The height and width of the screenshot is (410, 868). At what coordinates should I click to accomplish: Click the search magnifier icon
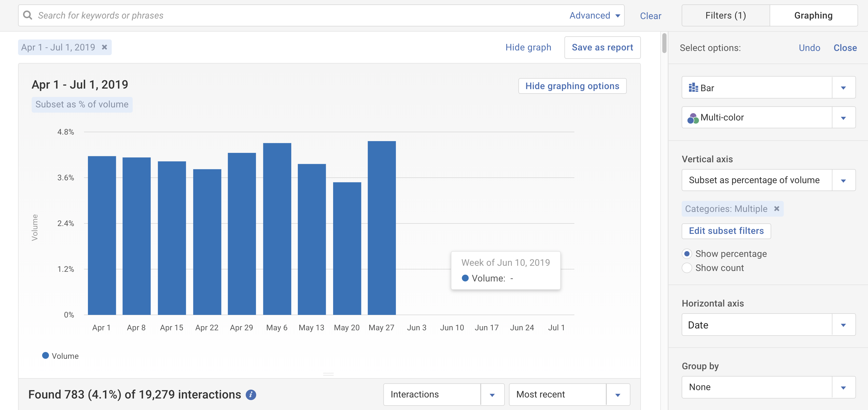tap(28, 15)
